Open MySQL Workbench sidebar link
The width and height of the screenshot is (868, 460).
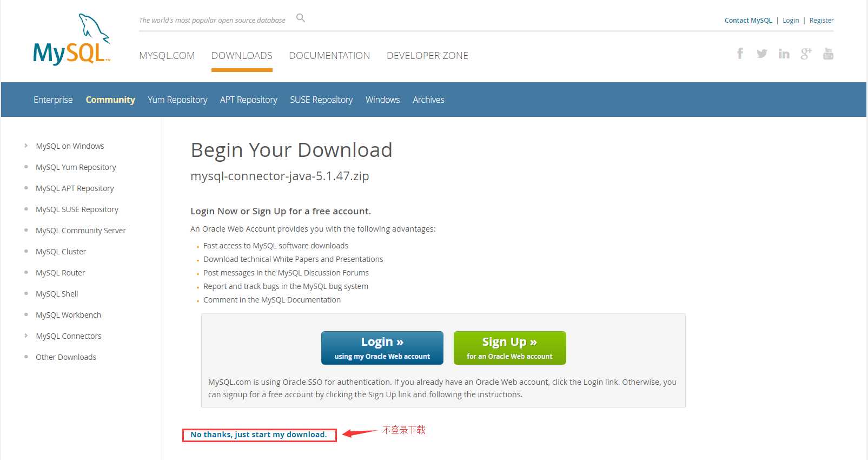pyautogui.click(x=68, y=315)
